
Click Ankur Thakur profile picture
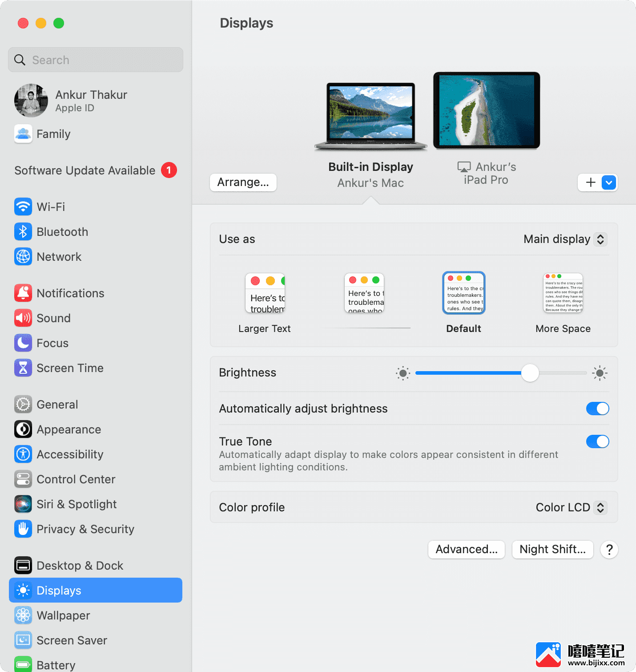[31, 101]
